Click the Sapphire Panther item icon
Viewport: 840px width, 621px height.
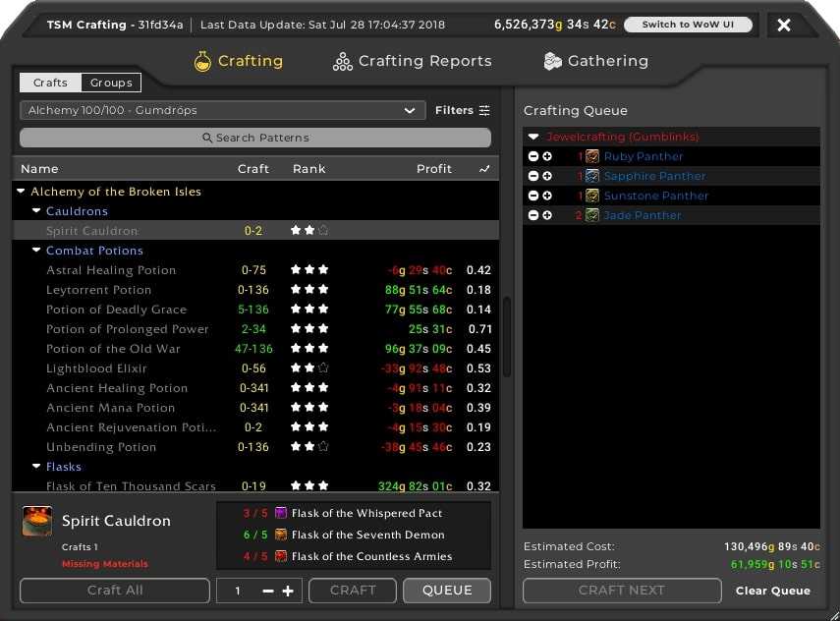coord(592,176)
